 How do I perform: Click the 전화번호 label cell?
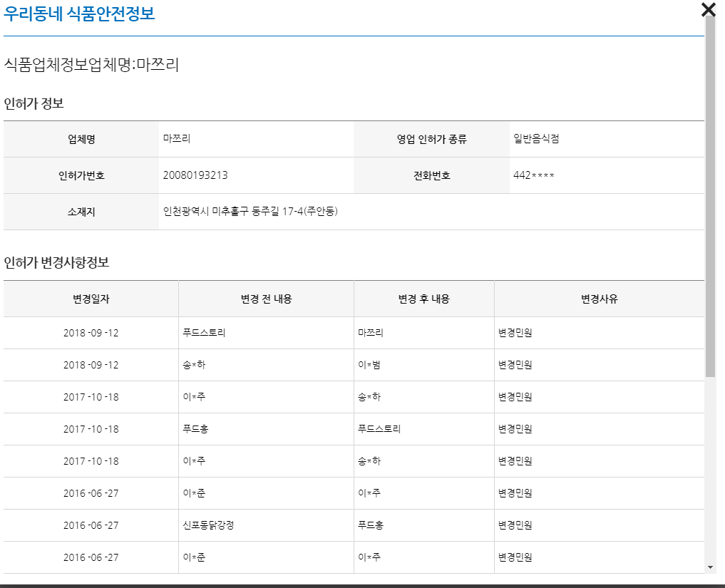point(432,175)
